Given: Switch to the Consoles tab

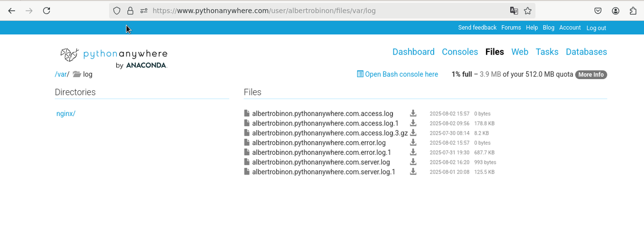Looking at the screenshot, I should click(460, 52).
